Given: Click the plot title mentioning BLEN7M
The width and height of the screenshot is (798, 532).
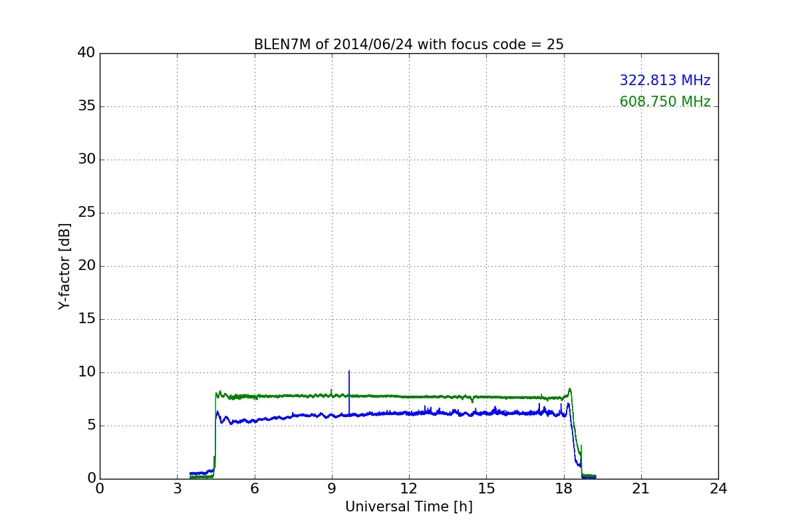Looking at the screenshot, I should (409, 45).
